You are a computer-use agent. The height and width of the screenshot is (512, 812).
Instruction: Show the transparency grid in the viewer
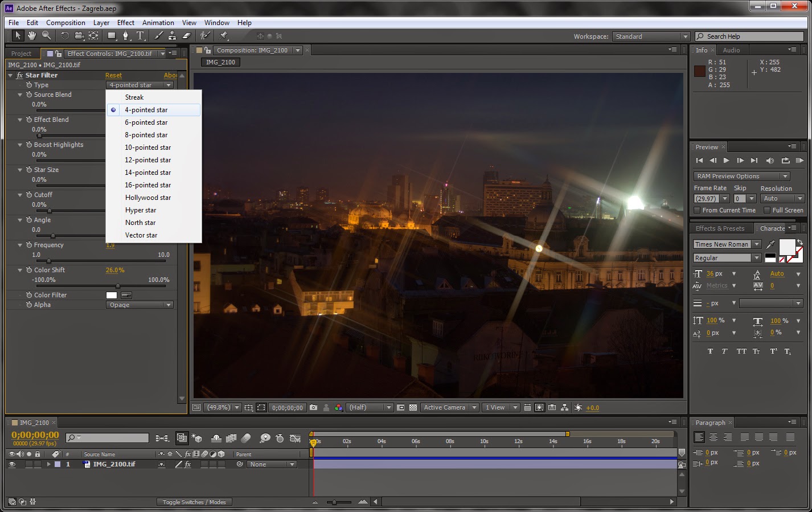(412, 407)
